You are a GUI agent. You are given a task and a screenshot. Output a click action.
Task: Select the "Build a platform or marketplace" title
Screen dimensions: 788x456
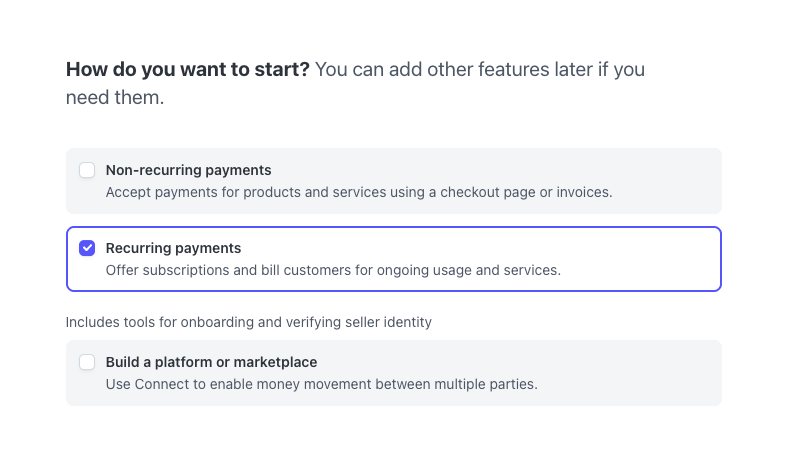pyautogui.click(x=211, y=362)
